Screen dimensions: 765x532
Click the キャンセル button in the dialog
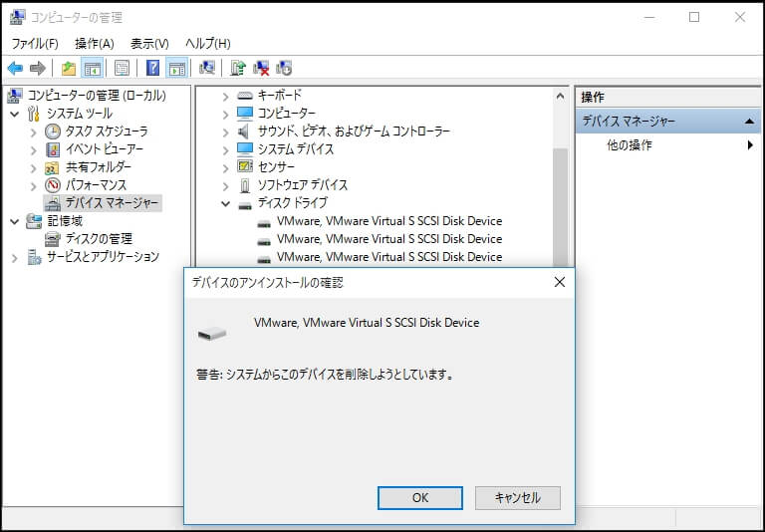[x=518, y=498]
